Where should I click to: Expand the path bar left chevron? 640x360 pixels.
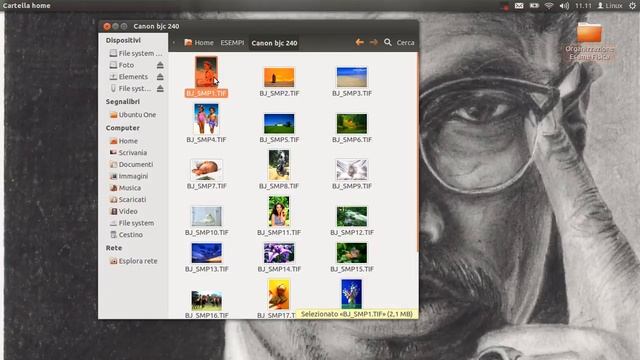[x=174, y=42]
